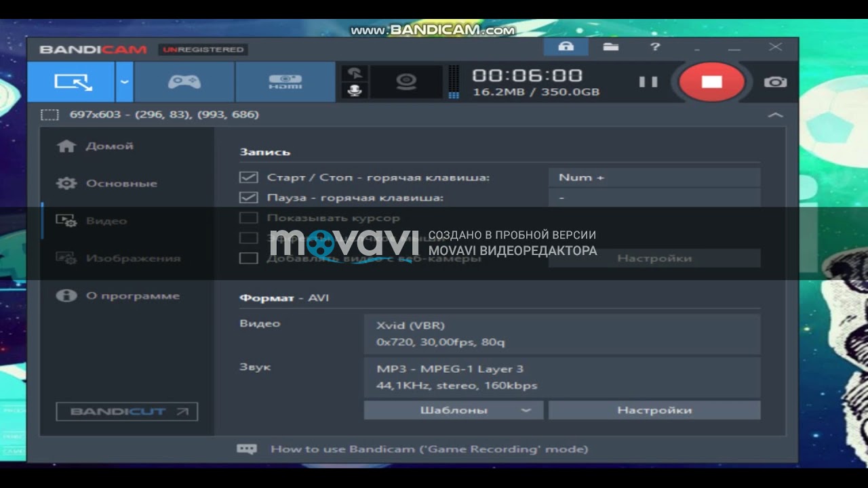Click the 697x603 capture area text

[x=164, y=115]
